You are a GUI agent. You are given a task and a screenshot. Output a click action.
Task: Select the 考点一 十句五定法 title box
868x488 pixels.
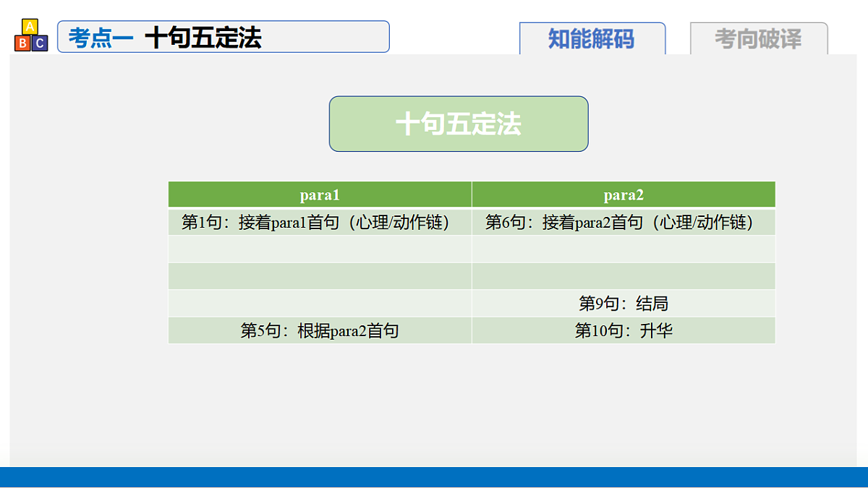[x=224, y=37]
